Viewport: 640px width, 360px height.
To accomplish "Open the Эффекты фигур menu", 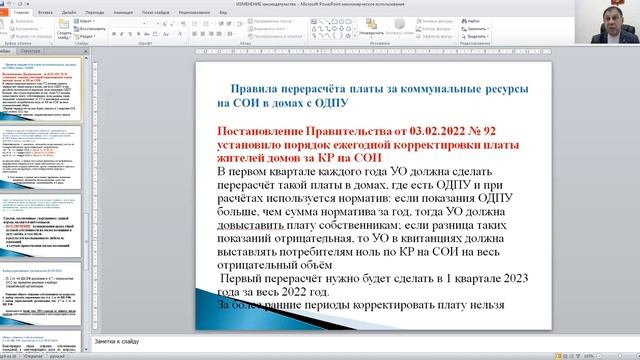I will [x=435, y=36].
